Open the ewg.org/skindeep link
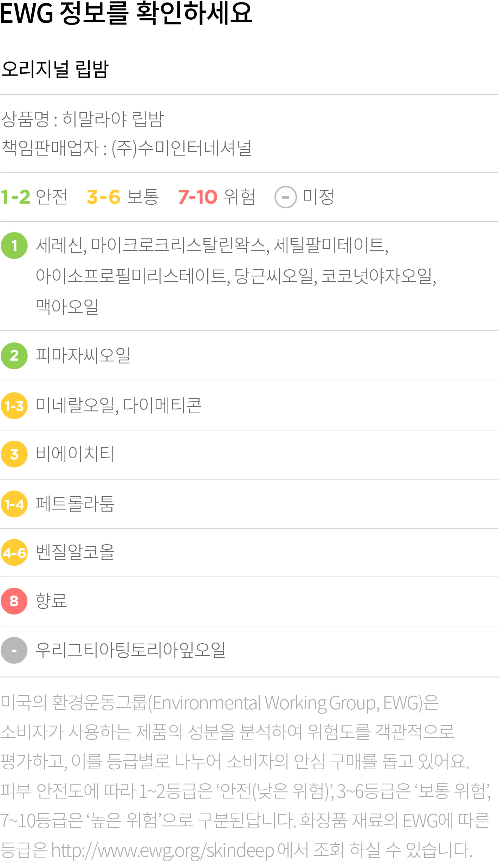Viewport: 499px width, 868px height. [x=162, y=850]
